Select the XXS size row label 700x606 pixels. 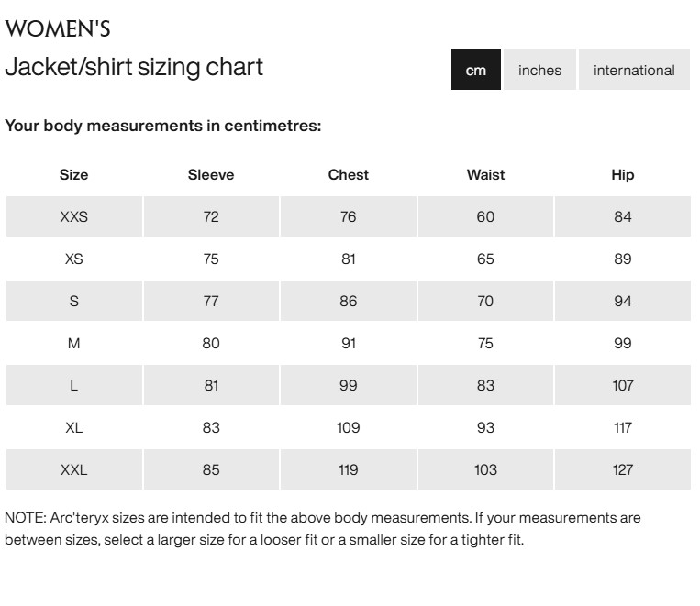[74, 217]
